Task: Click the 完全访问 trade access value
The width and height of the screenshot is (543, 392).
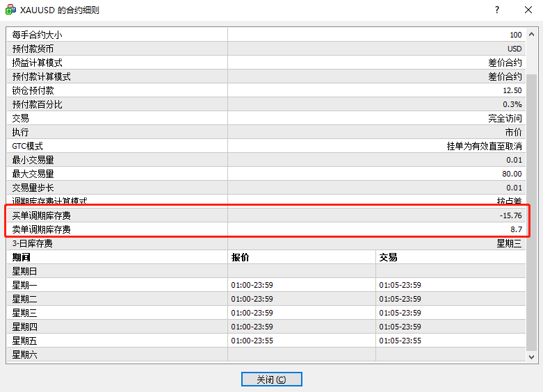Action: (x=505, y=118)
